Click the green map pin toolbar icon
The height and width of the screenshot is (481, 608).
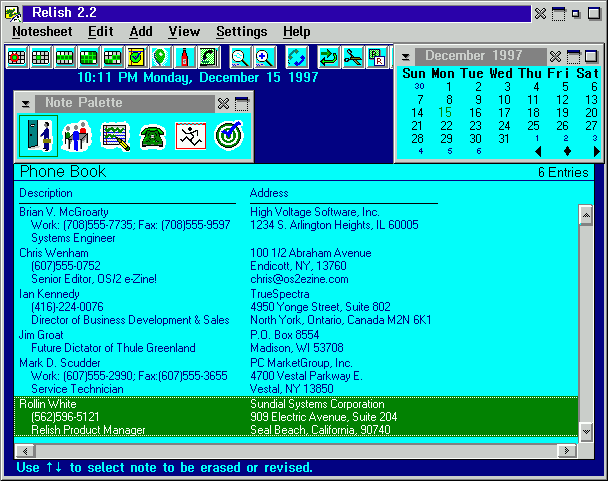coord(161,57)
